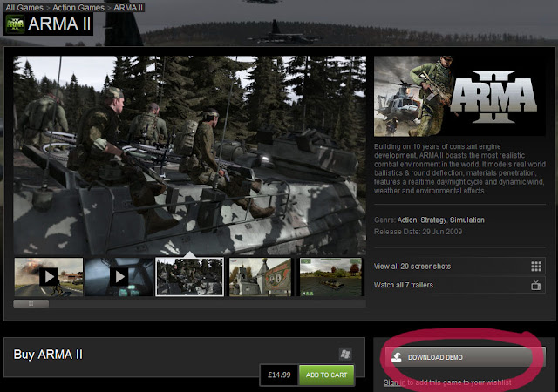
Task: Click the thumbnail strip scrollbar handle
Action: 31,303
